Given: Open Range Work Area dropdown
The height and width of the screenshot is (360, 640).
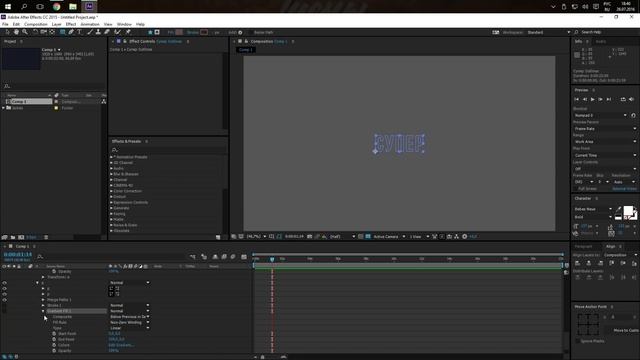Looking at the screenshot, I should [605, 142].
